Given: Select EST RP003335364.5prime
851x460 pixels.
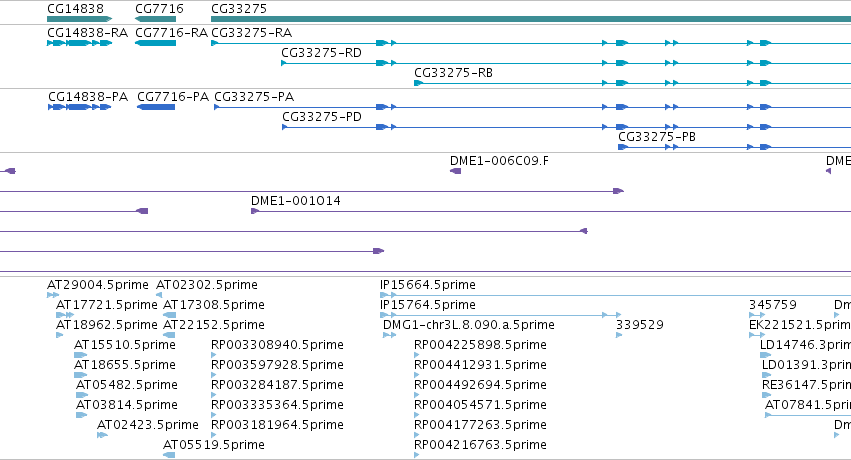Looking at the screenshot, I should click(277, 405).
